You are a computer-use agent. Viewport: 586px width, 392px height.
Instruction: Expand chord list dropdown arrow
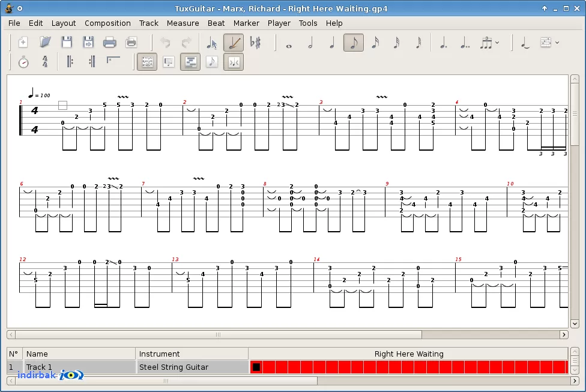(557, 42)
